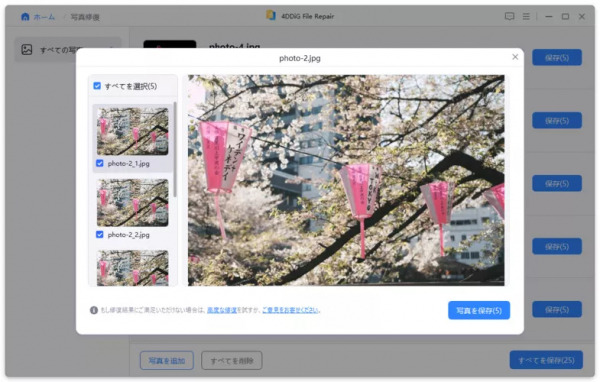This screenshot has width=600, height=382.
Task: Click the 4DDiG File Repair logo icon
Action: 271,15
